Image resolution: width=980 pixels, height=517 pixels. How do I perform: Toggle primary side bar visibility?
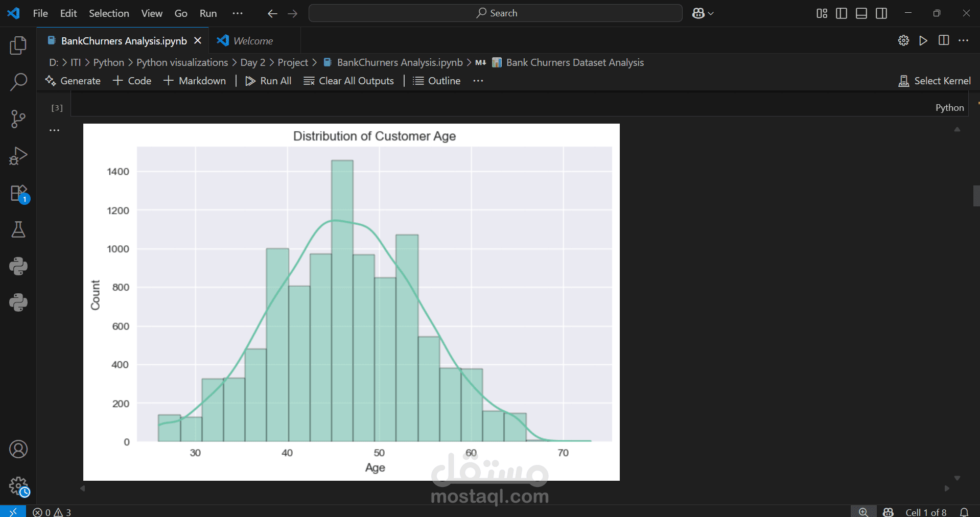(x=842, y=13)
